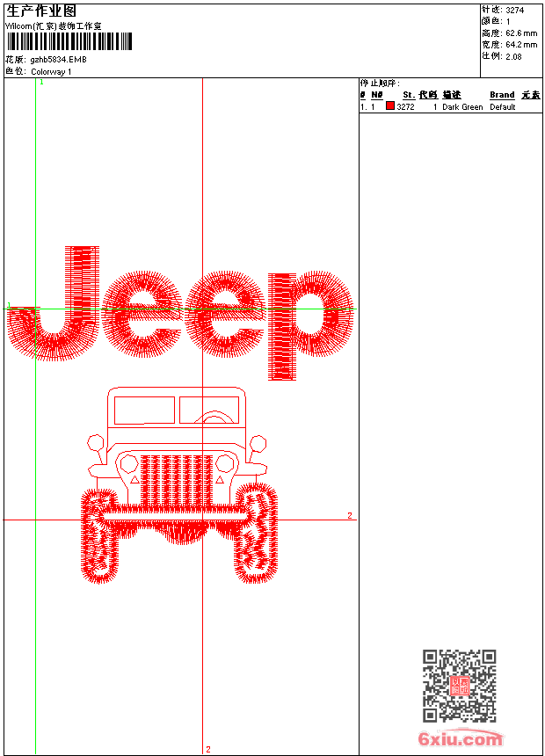
Task: Click the barcode under the studio name
Action: 69,42
